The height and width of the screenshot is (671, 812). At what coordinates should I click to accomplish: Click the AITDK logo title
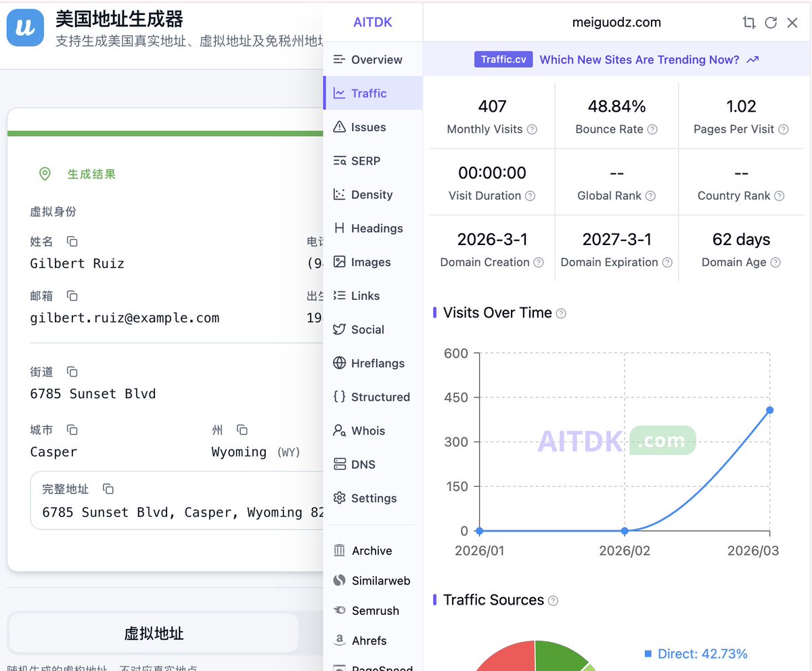pos(373,22)
